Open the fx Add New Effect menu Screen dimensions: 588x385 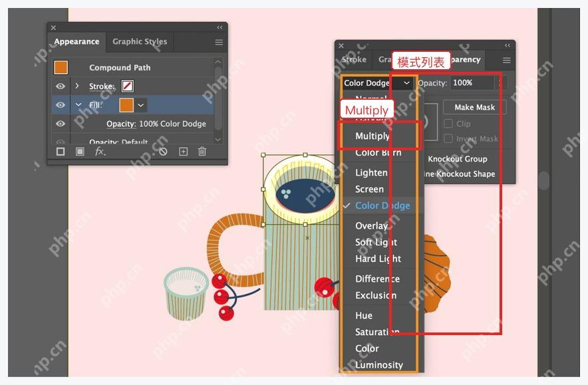click(x=100, y=152)
